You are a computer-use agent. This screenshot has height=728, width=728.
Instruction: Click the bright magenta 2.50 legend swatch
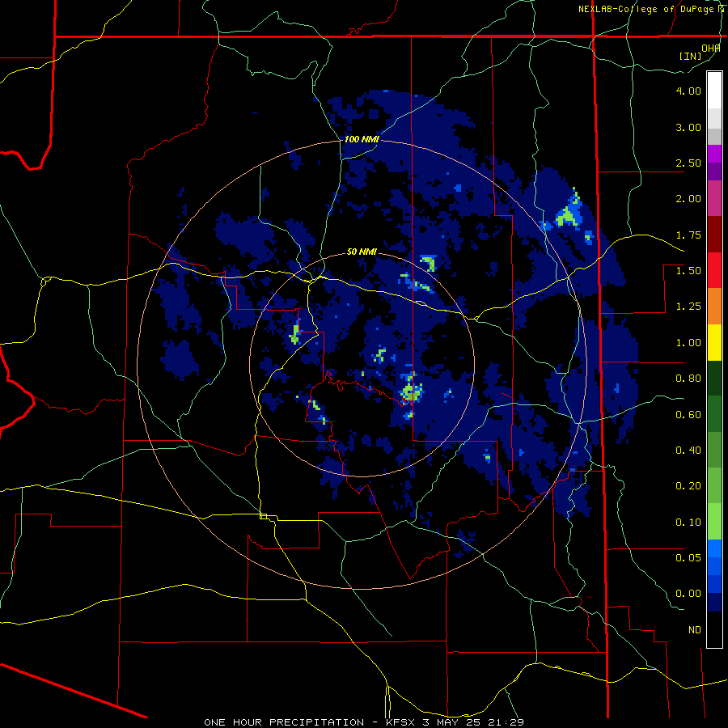714,154
